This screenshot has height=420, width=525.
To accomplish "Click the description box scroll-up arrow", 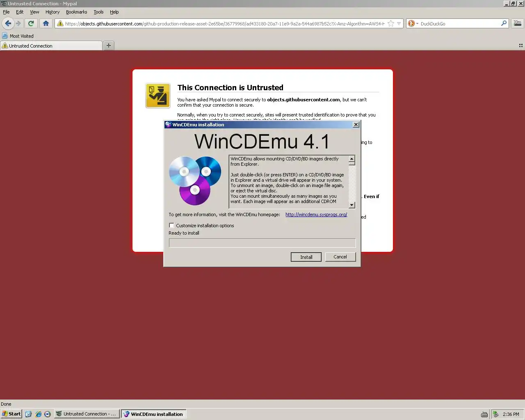I will pyautogui.click(x=352, y=159).
